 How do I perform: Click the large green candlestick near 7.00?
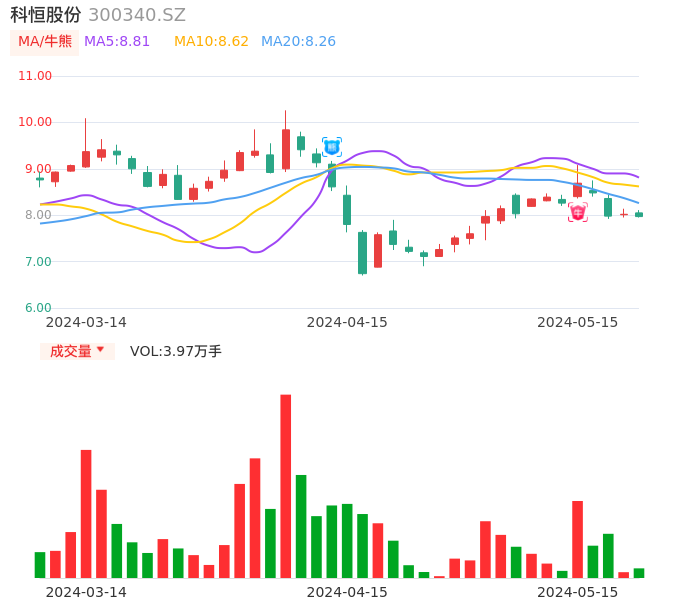pyautogui.click(x=363, y=253)
